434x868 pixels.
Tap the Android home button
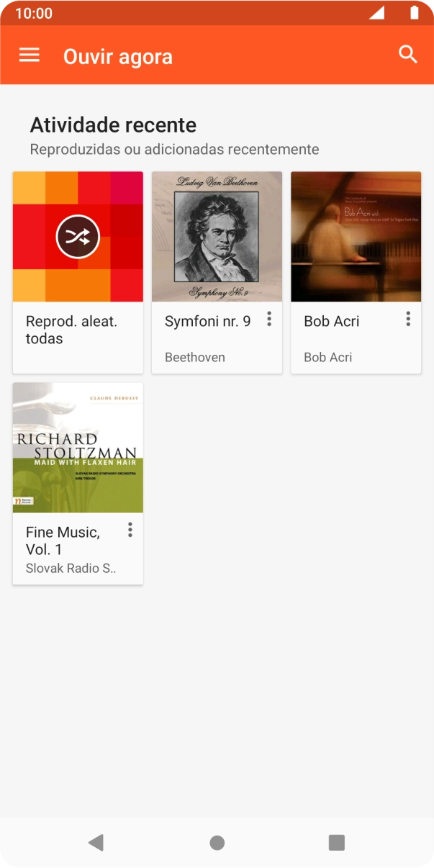click(x=217, y=842)
